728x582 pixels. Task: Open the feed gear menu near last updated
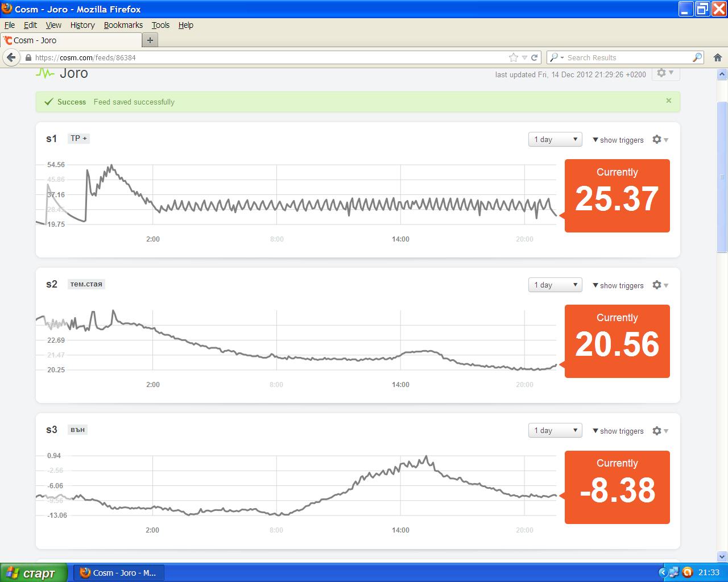665,73
